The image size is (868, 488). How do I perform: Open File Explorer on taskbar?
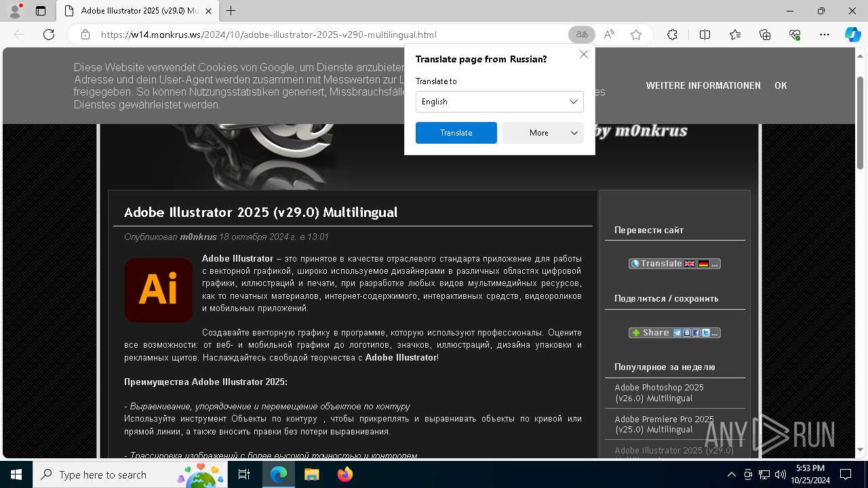click(x=311, y=474)
